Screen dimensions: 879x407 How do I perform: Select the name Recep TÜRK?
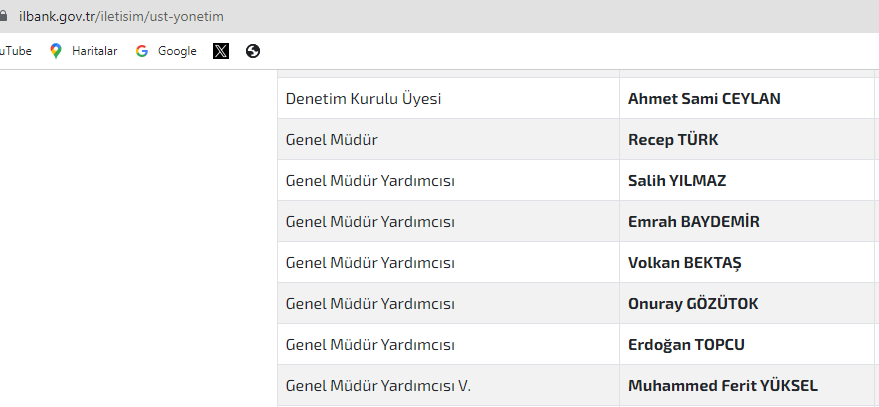click(x=673, y=140)
